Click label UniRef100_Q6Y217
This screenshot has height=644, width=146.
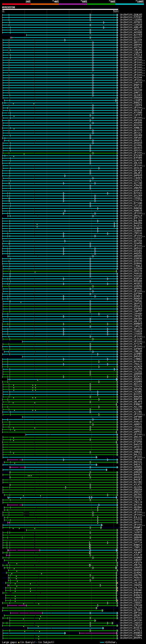pyautogui.click(x=131, y=133)
